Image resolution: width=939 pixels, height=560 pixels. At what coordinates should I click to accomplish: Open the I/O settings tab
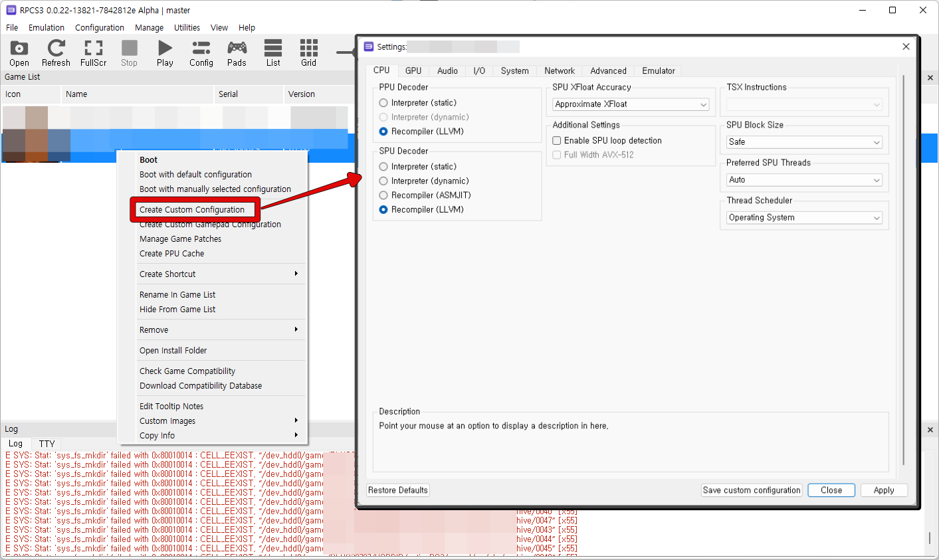pos(479,70)
